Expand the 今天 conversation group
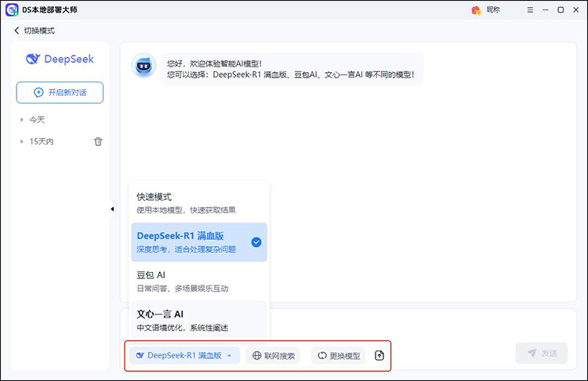The image size is (588, 381). click(22, 120)
